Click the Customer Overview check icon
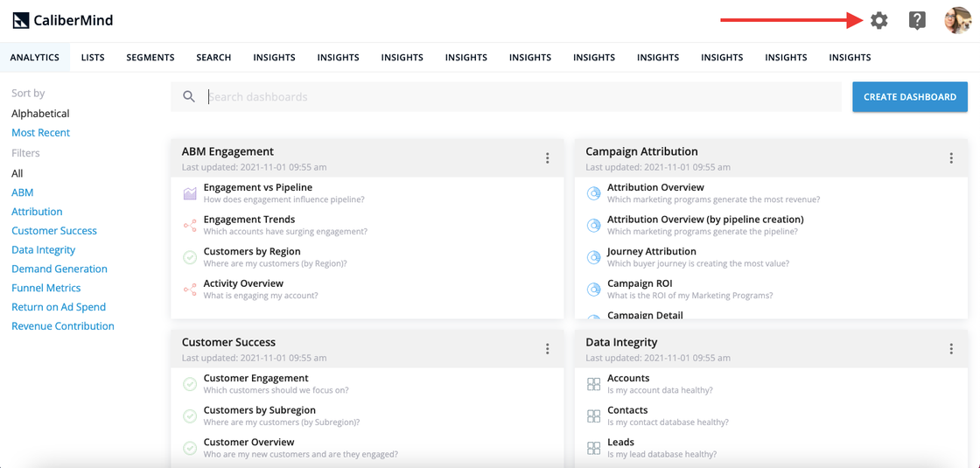 click(x=190, y=447)
